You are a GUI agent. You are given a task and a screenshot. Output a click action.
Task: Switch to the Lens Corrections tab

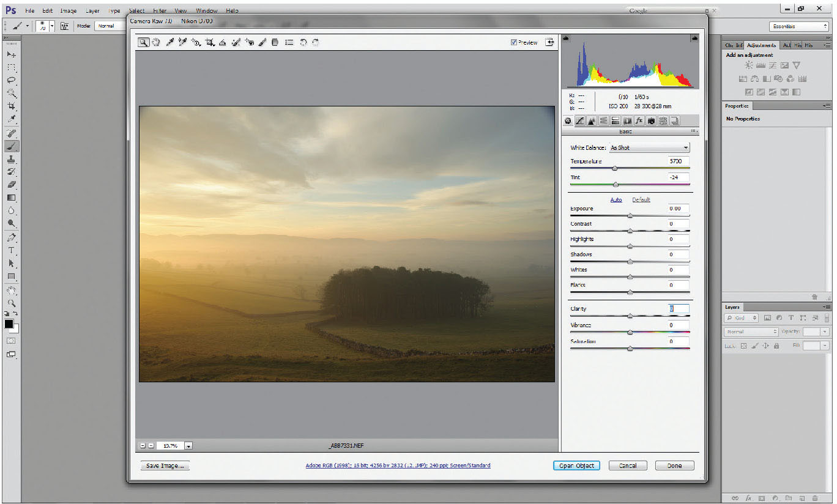pyautogui.click(x=627, y=121)
